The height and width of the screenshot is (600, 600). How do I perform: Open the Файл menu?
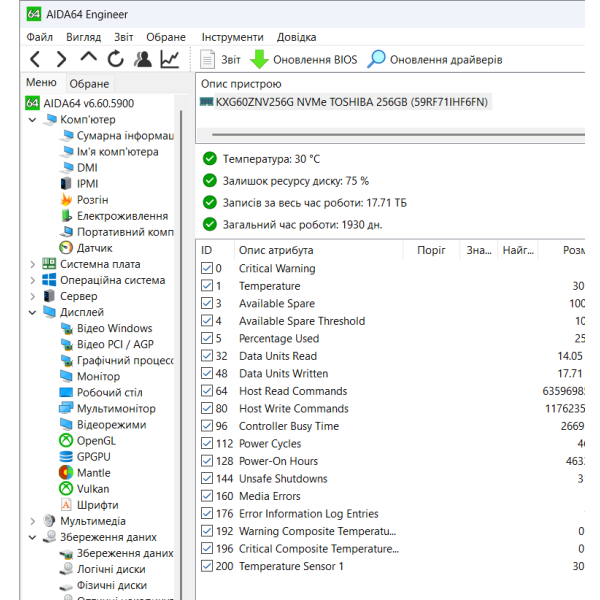(39, 37)
